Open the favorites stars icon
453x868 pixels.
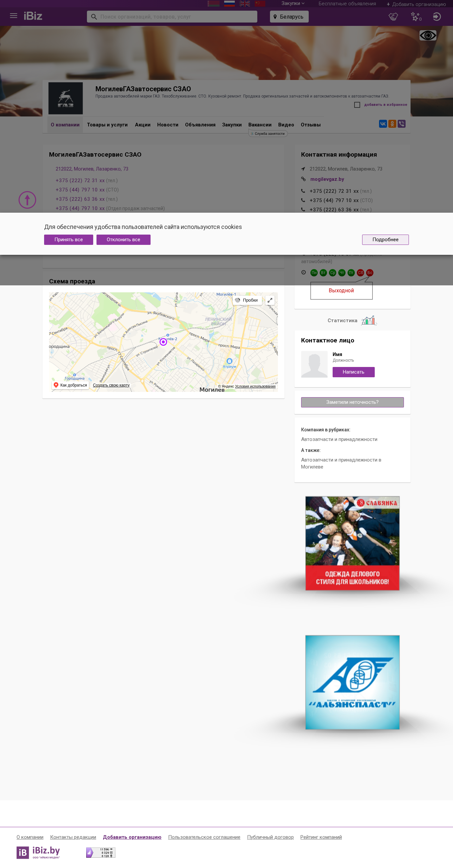click(x=416, y=17)
